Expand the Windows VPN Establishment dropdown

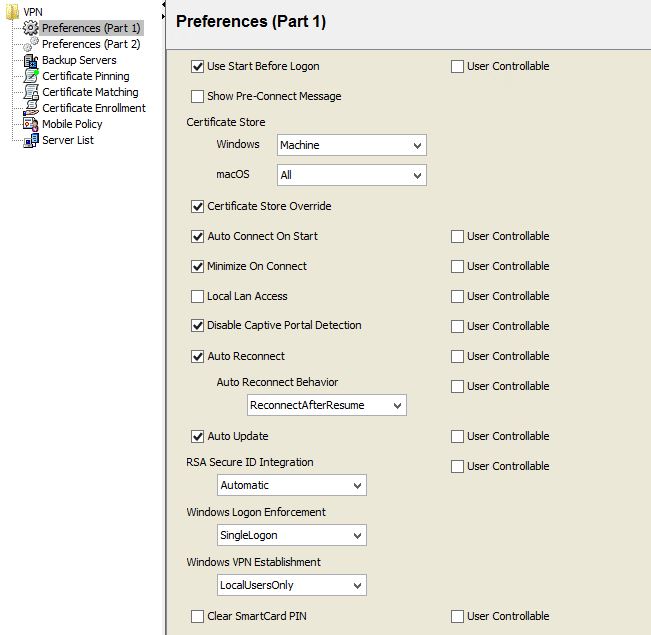[292, 586]
